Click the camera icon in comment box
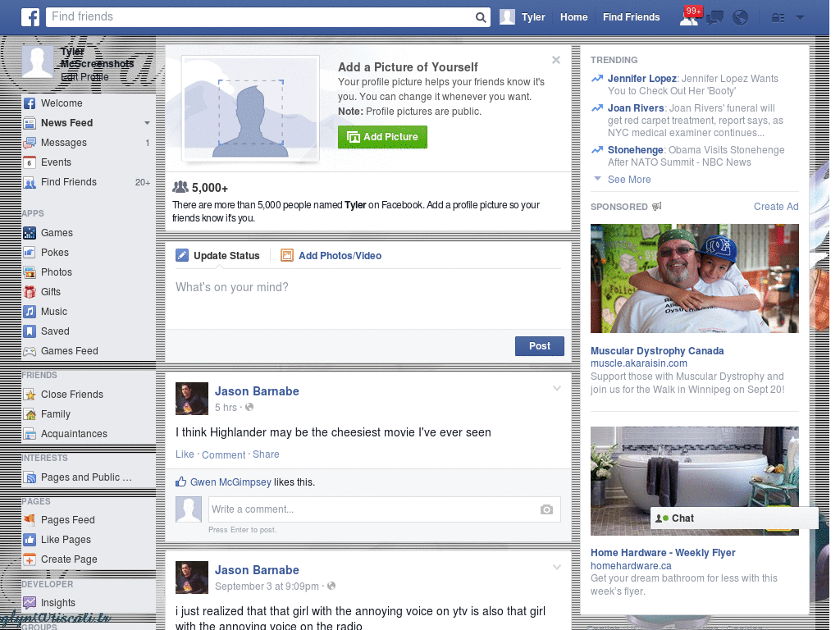The image size is (840, 630). pyautogui.click(x=546, y=509)
